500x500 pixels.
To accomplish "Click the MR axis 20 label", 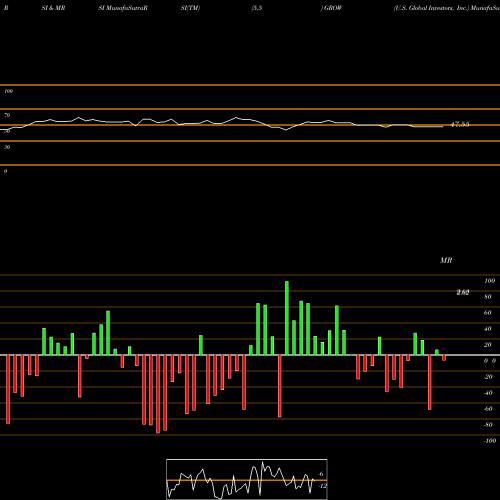I will tap(488, 345).
